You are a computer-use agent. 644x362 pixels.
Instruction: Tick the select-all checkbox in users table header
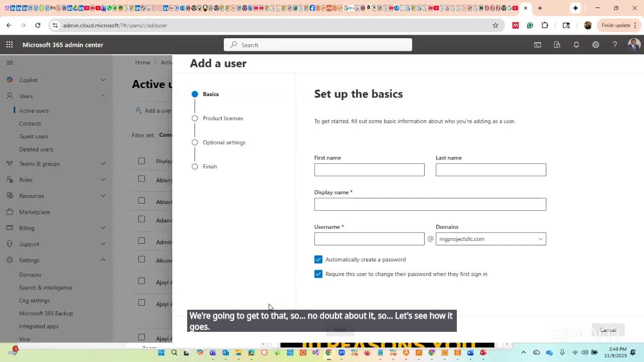coord(141,161)
